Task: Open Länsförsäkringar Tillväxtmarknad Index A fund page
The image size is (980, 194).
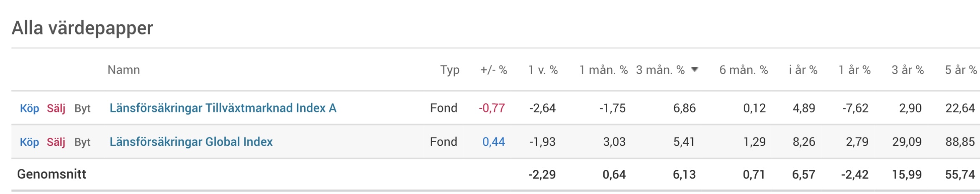Action: click(x=223, y=108)
